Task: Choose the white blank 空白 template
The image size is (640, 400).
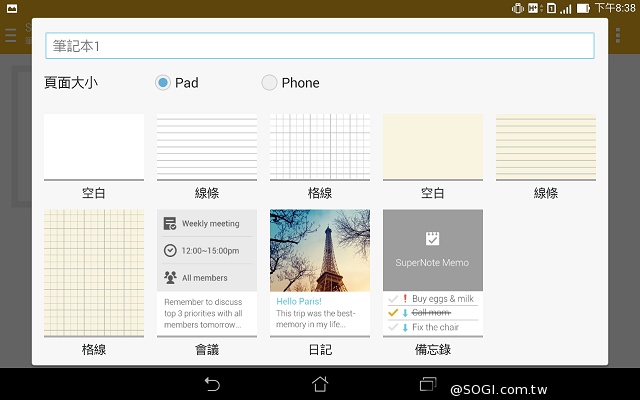Action: (x=94, y=147)
